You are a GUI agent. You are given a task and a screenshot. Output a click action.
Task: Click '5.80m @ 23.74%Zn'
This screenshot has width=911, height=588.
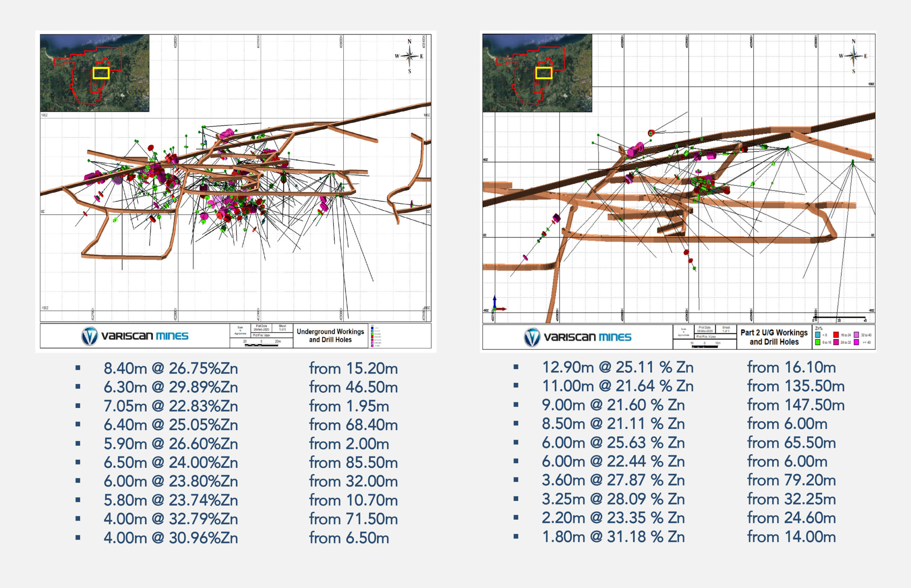[170, 500]
